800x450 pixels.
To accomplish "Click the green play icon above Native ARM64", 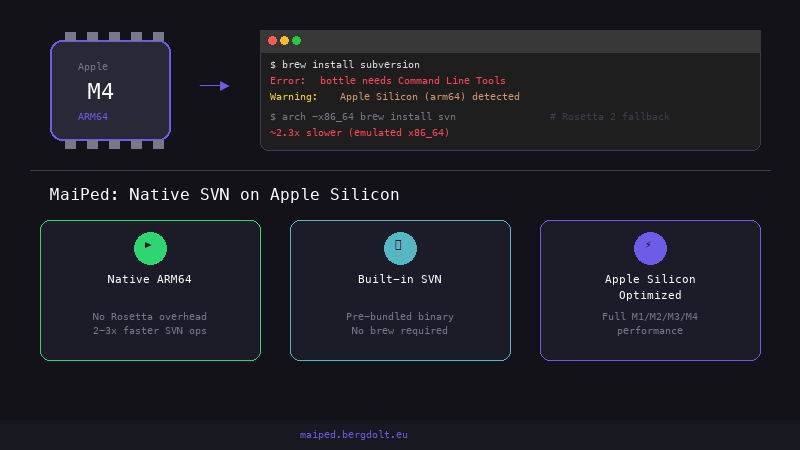I will click(150, 248).
